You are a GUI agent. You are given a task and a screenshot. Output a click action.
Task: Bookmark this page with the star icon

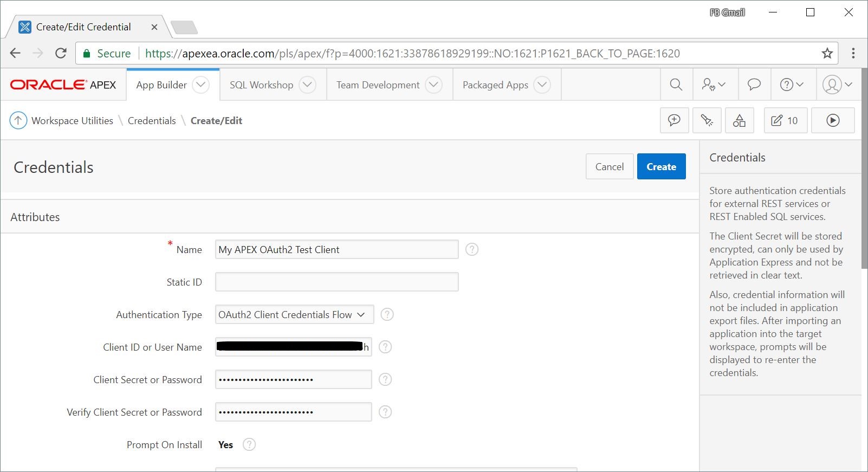point(827,53)
